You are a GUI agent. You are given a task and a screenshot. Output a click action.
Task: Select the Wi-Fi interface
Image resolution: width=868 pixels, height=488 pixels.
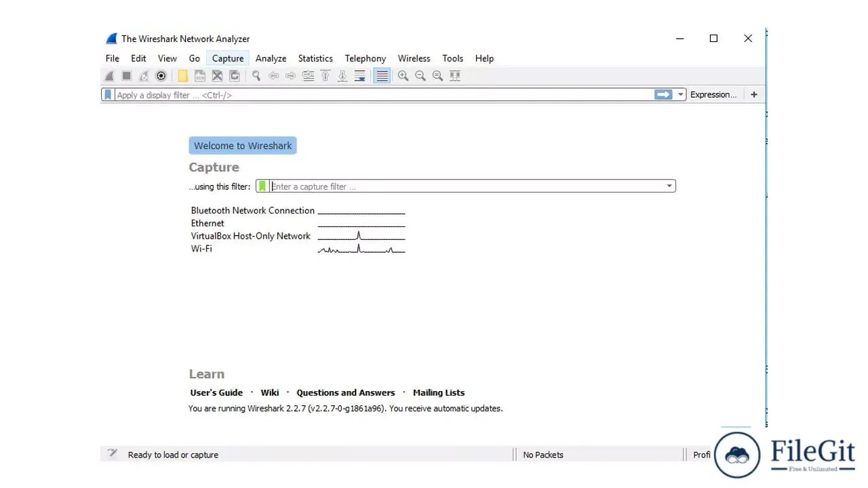[201, 249]
